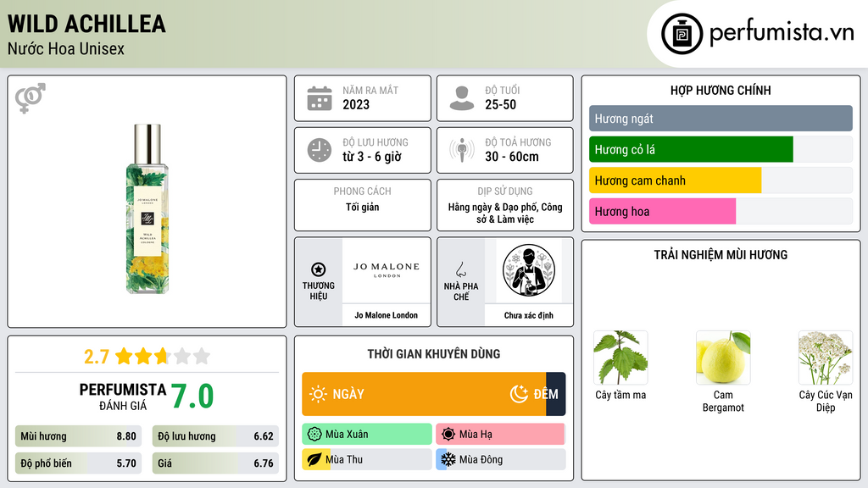Click the perfumista.vn site name

(782, 33)
